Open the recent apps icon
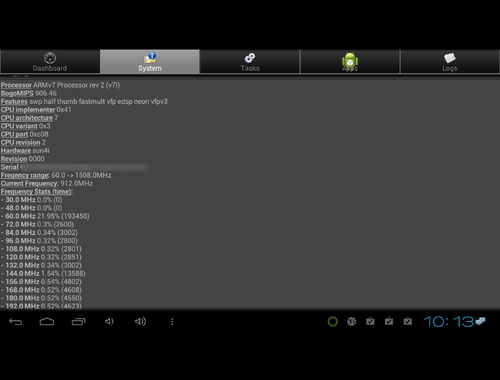Screen dimensions: 500x380 pyautogui.click(x=78, y=322)
